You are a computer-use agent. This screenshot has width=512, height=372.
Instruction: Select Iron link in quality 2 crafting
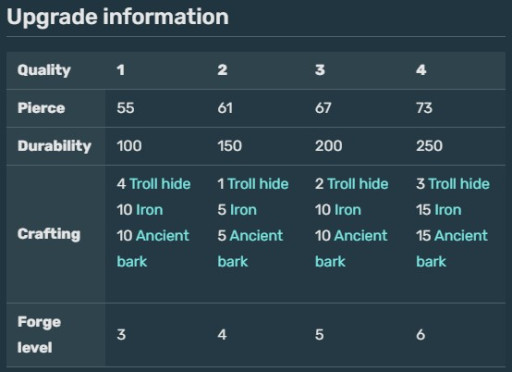(244, 210)
